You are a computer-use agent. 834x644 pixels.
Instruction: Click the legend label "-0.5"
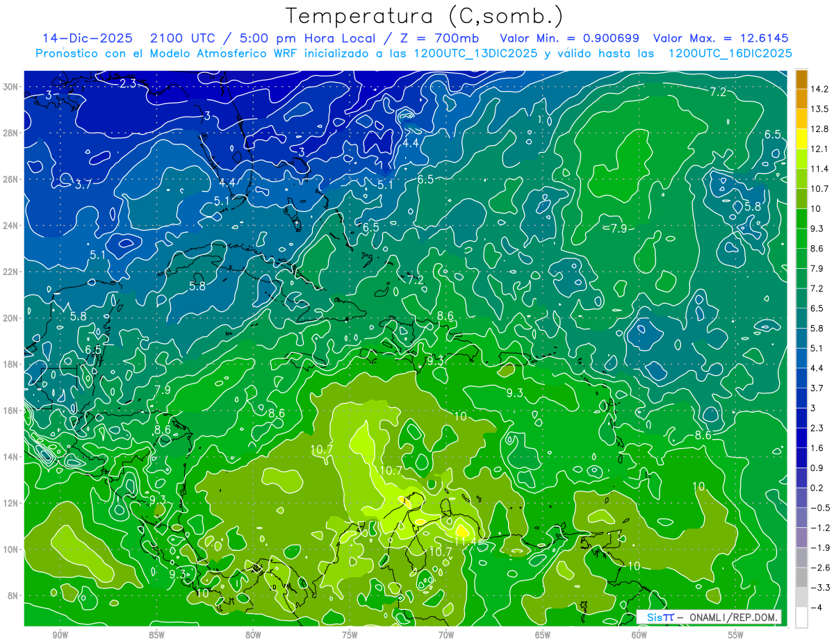click(820, 508)
